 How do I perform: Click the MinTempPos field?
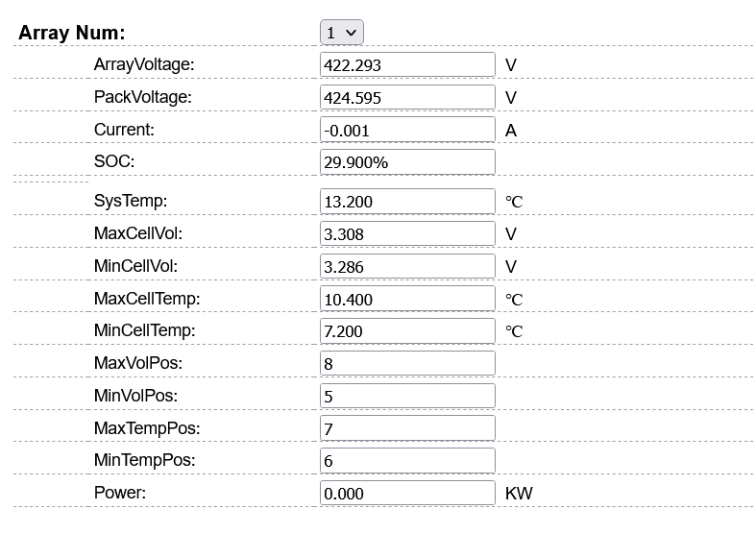407,461
